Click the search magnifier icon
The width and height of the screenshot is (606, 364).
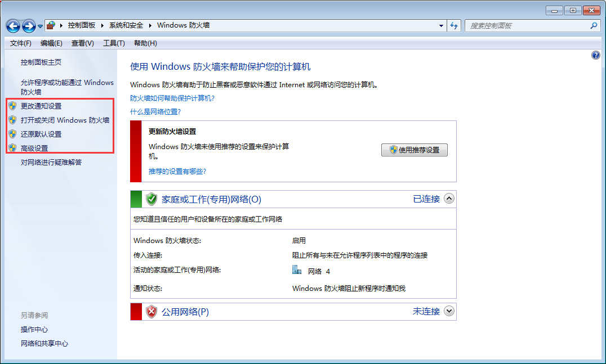point(594,26)
